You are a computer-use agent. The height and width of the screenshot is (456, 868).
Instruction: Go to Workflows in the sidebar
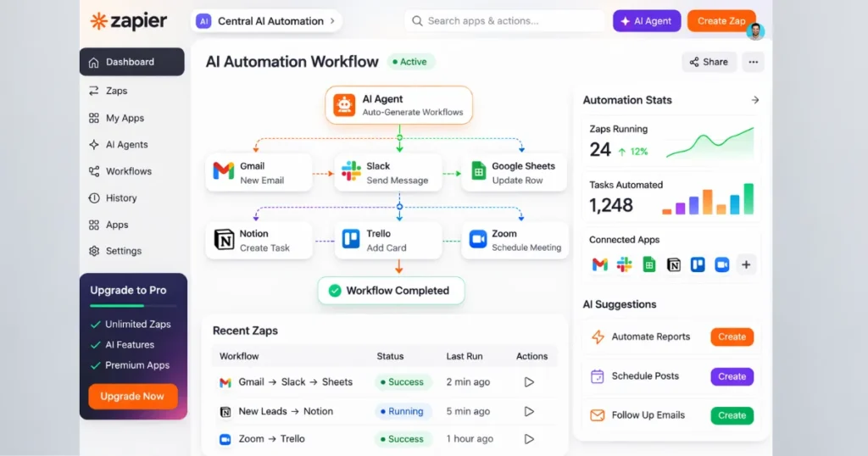[x=128, y=171]
